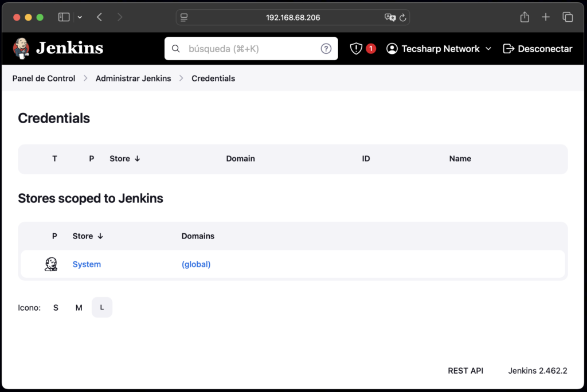Image resolution: width=587 pixels, height=392 pixels.
Task: Open the REST API link
Action: coord(465,371)
